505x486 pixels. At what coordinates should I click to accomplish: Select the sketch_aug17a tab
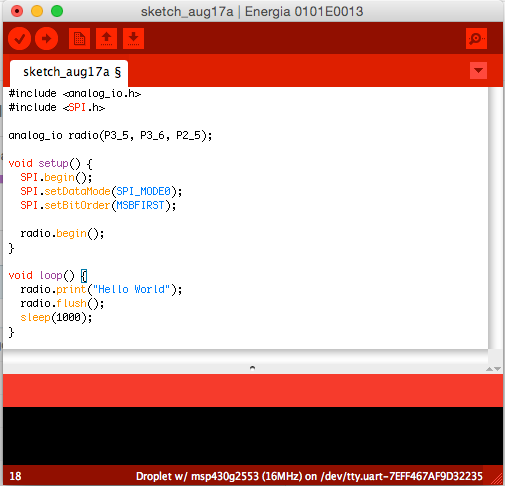coord(69,73)
